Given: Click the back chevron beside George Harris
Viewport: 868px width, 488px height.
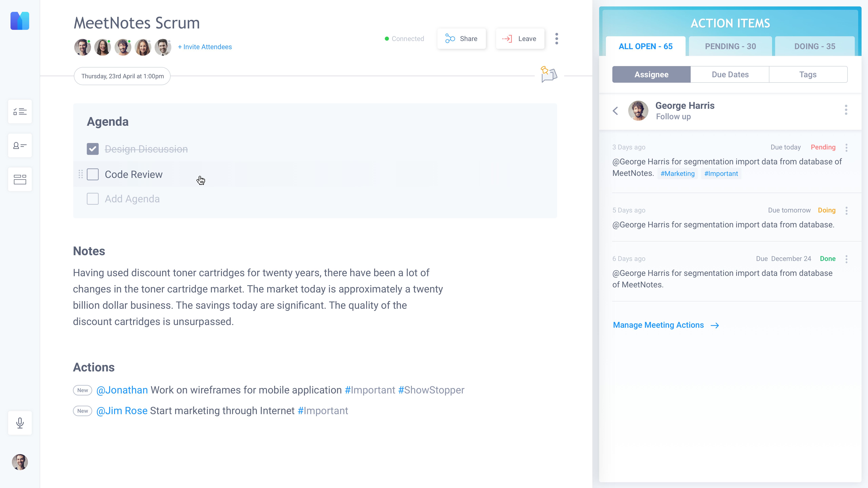Looking at the screenshot, I should 615,110.
